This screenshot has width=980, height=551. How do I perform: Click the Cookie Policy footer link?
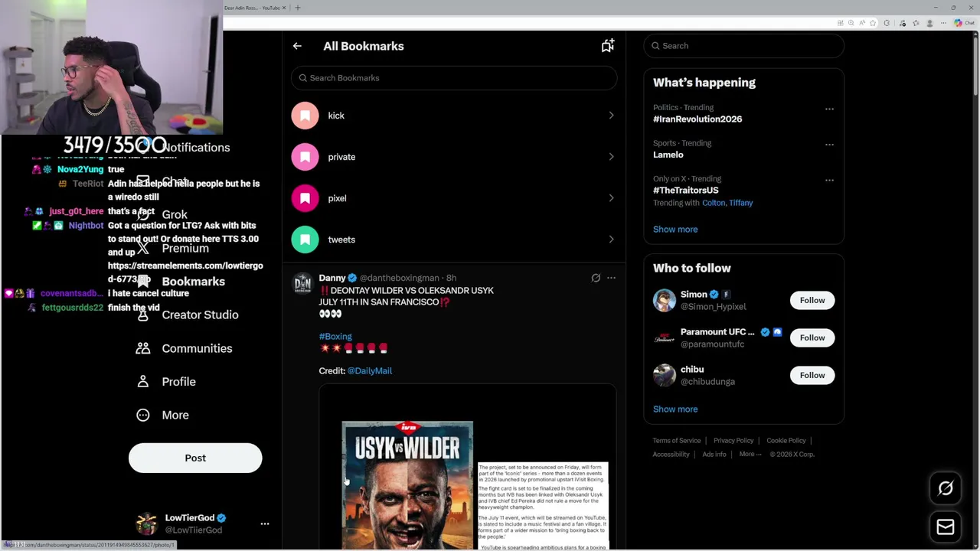tap(786, 441)
